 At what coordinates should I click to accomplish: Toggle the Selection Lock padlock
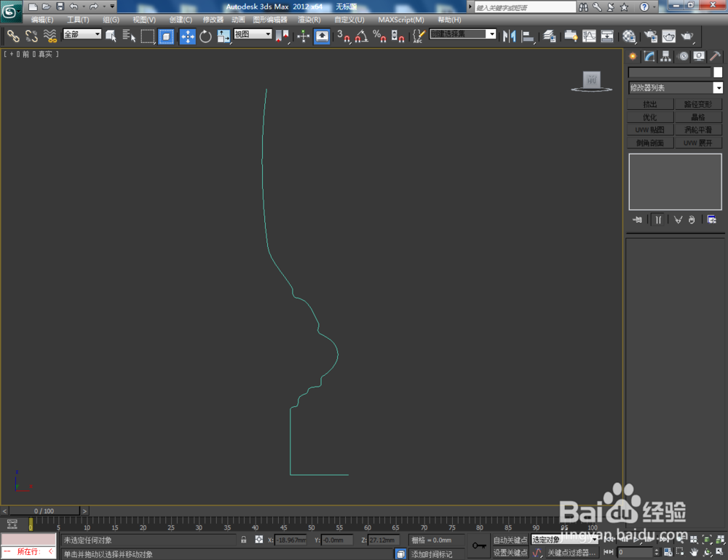pyautogui.click(x=243, y=540)
